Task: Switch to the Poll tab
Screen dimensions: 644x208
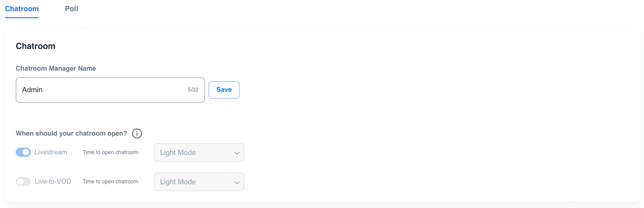Action: tap(72, 9)
